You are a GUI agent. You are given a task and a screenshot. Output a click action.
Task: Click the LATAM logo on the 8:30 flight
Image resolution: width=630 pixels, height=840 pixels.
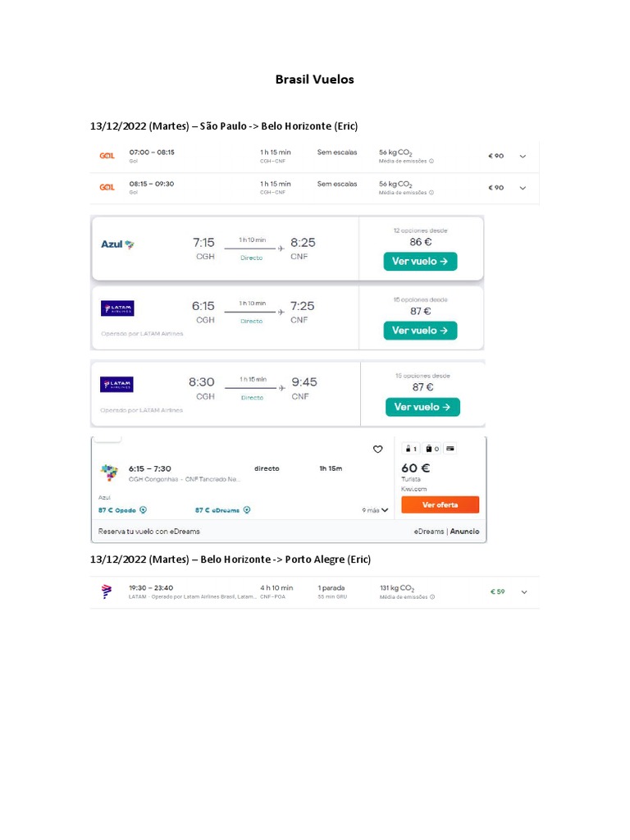point(116,384)
